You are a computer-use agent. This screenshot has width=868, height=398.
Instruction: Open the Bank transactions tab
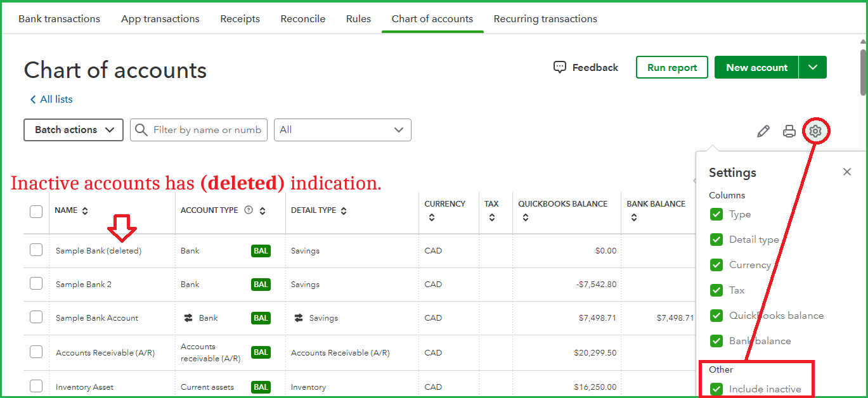(x=59, y=19)
